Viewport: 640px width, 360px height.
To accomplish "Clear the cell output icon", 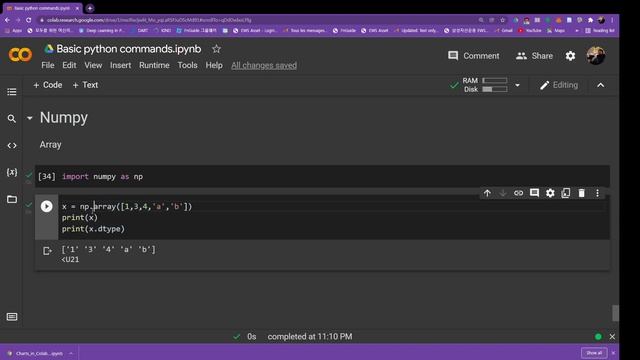I will point(47,251).
